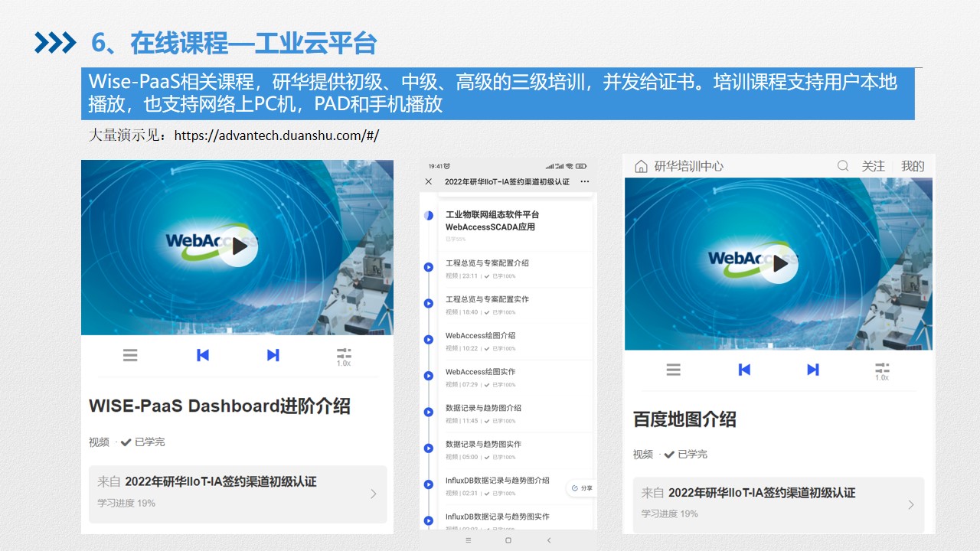Viewport: 980px width, 551px height.
Task: Go to next video in 百度地图介绍 player
Action: 813,370
